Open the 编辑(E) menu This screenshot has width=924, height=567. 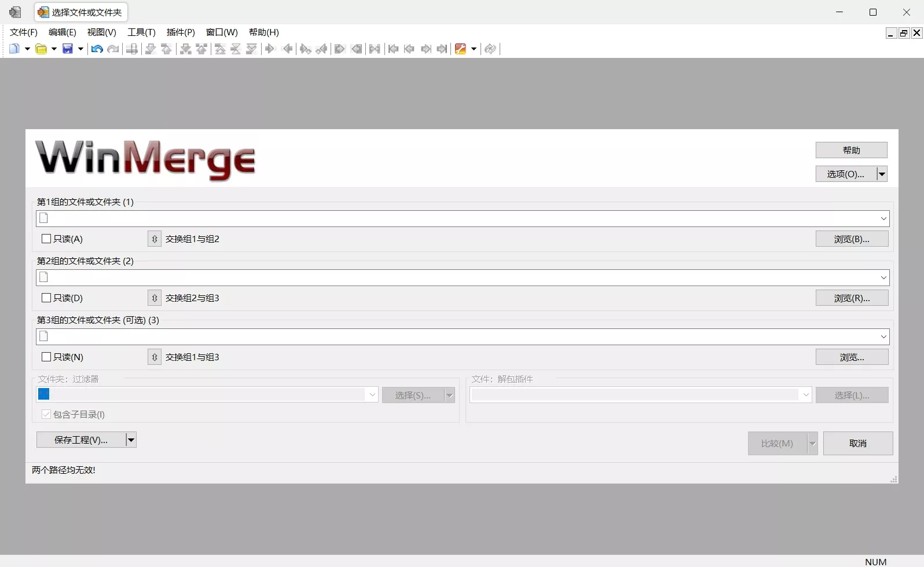pyautogui.click(x=63, y=32)
